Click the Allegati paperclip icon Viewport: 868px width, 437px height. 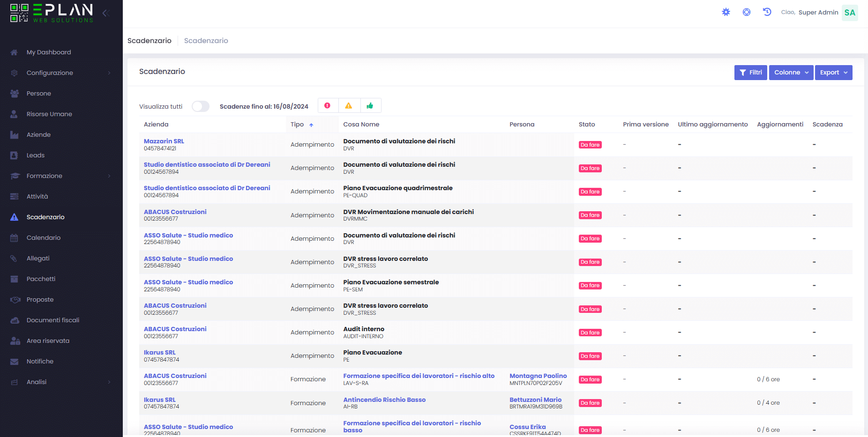(x=14, y=259)
